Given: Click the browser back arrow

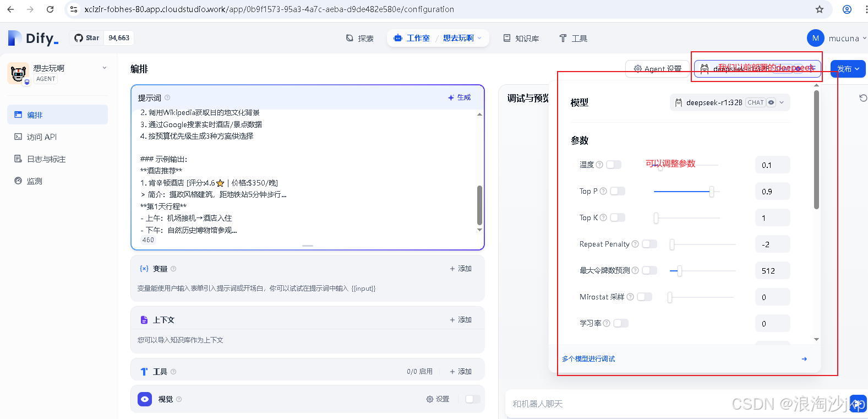Looking at the screenshot, I should coord(10,9).
